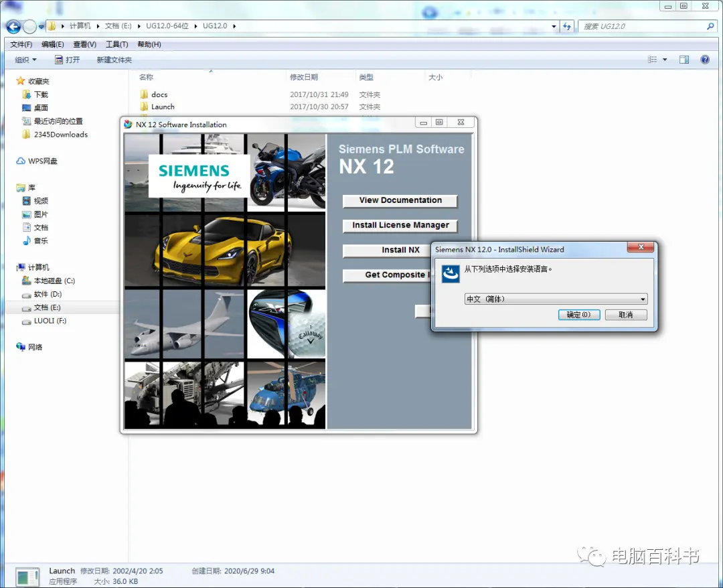Click the Install NX button

coord(388,250)
